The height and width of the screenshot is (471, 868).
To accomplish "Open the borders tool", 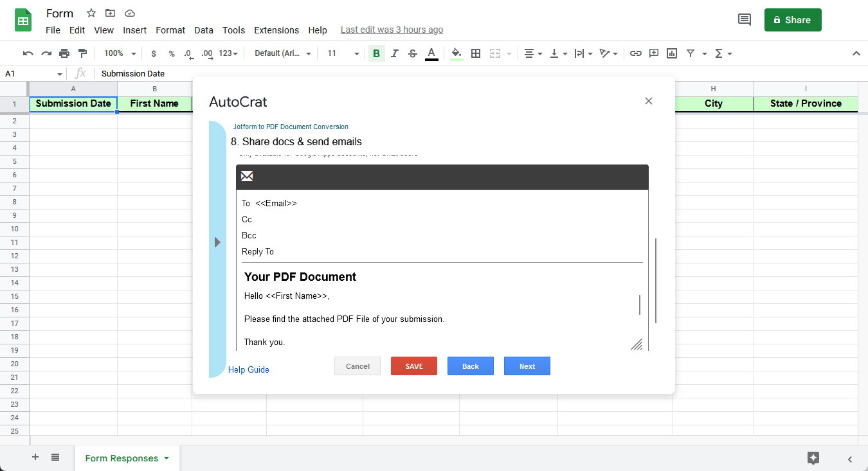I will point(476,53).
